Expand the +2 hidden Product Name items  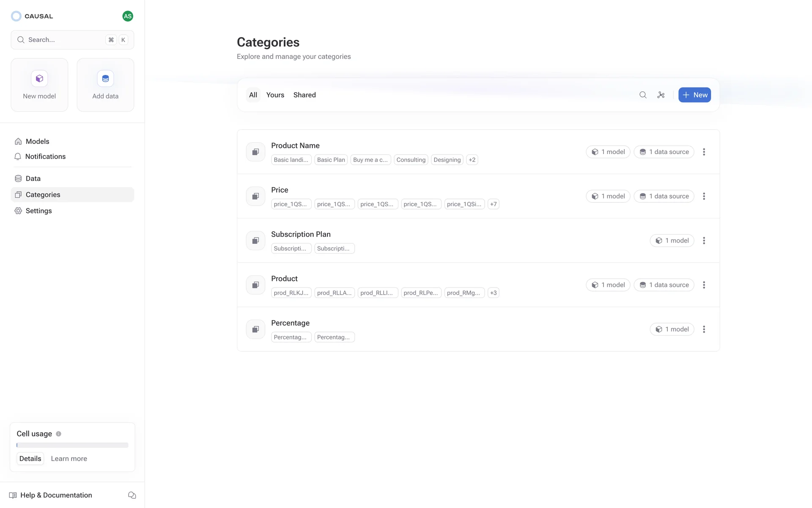[472, 160]
